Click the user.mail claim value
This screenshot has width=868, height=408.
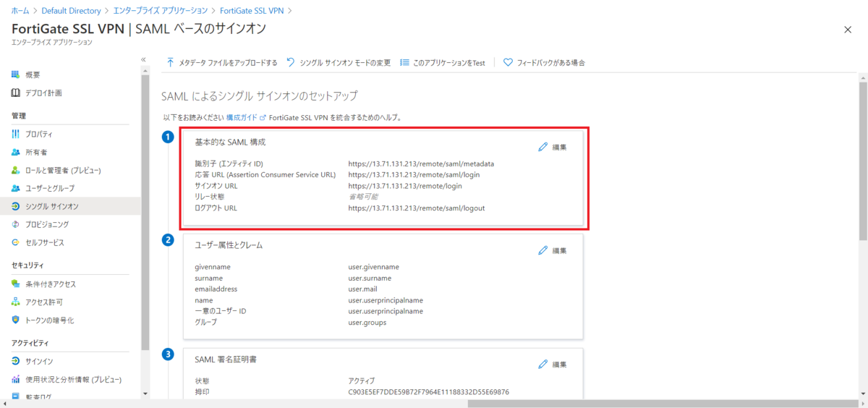click(x=364, y=289)
